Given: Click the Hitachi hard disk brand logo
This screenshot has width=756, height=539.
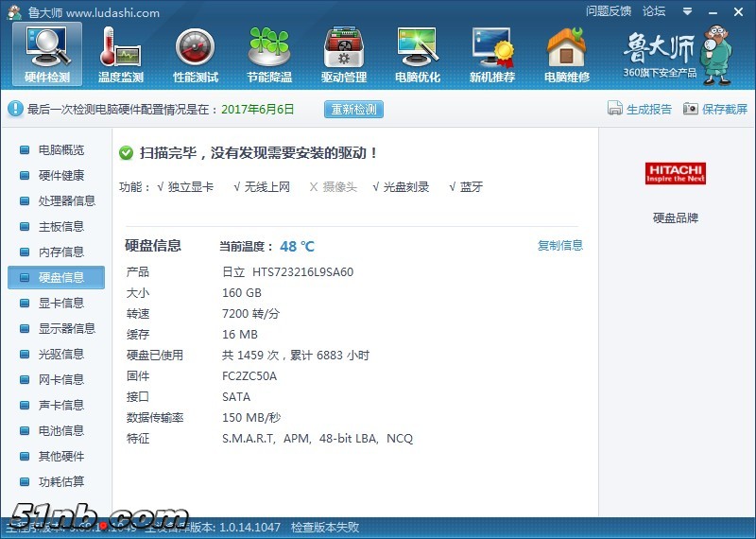Looking at the screenshot, I should tap(676, 173).
